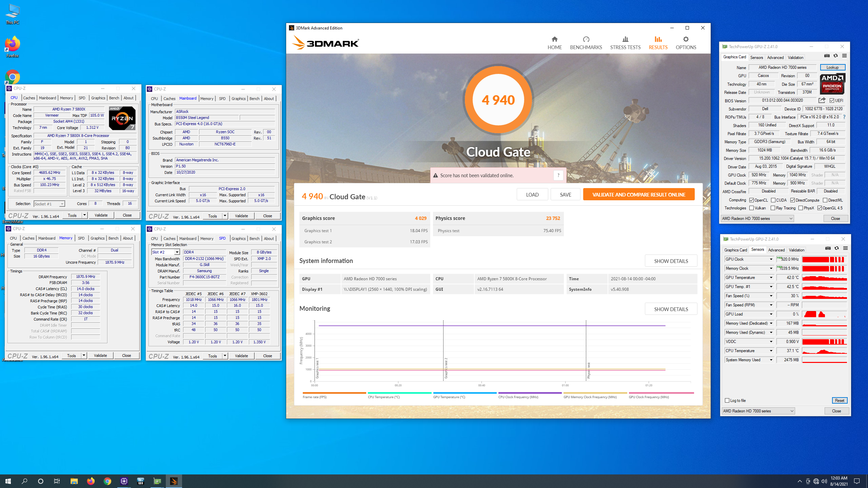Open the Windows Start menu
Image resolution: width=868 pixels, height=488 pixels.
click(x=8, y=481)
